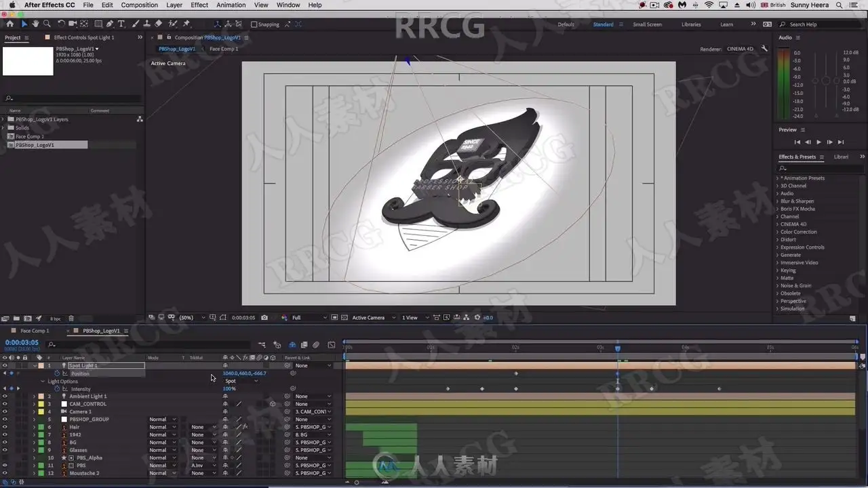This screenshot has height=488, width=868.
Task: Enable the Snapping checkbox
Action: (254, 24)
